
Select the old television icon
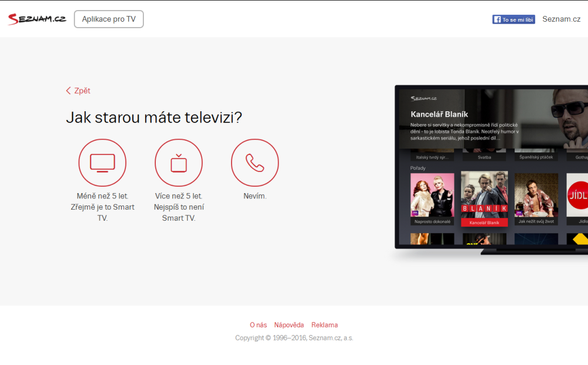coord(179,162)
